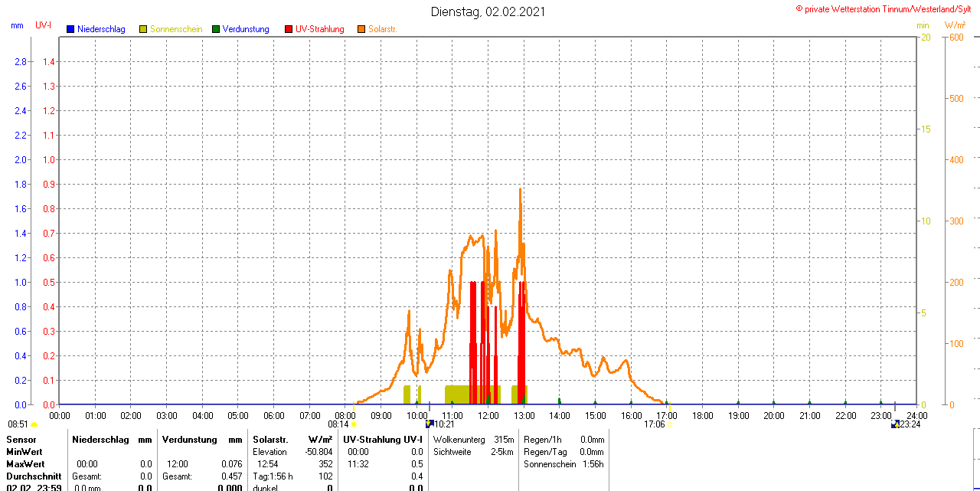Click the Dienstag, 02.02.2021 chart title
The image size is (980, 491).
click(x=488, y=11)
